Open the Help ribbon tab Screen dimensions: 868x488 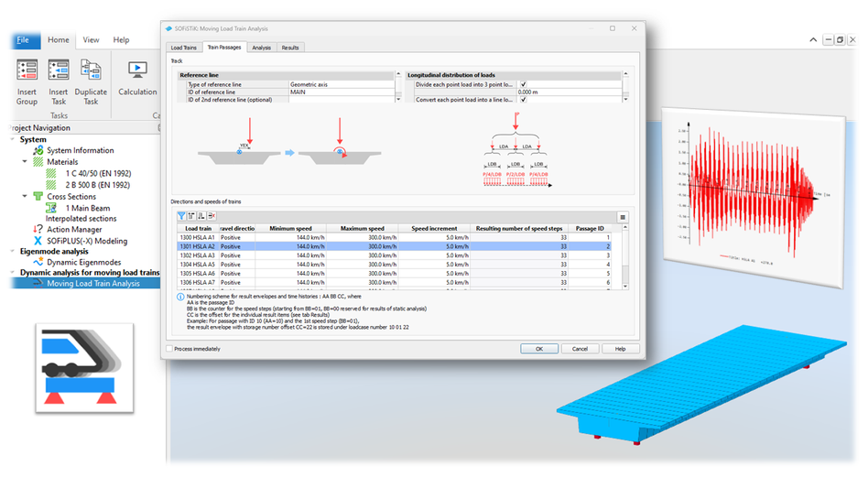121,40
